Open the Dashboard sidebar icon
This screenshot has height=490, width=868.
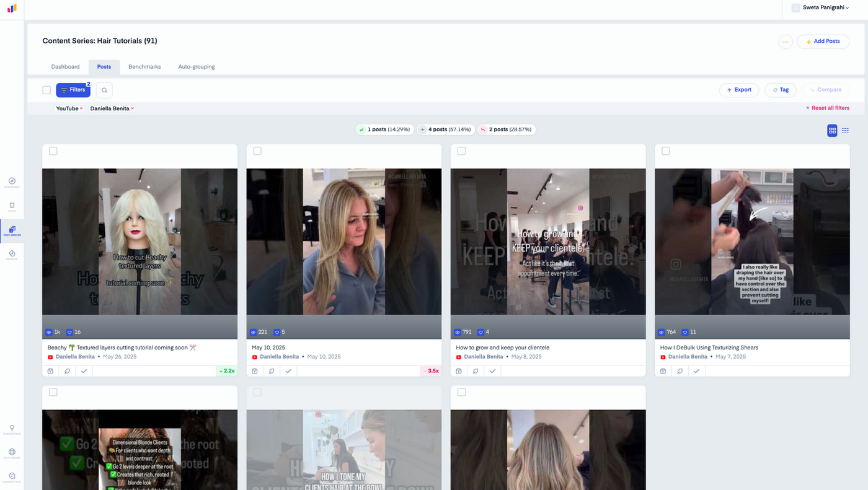coord(12,182)
